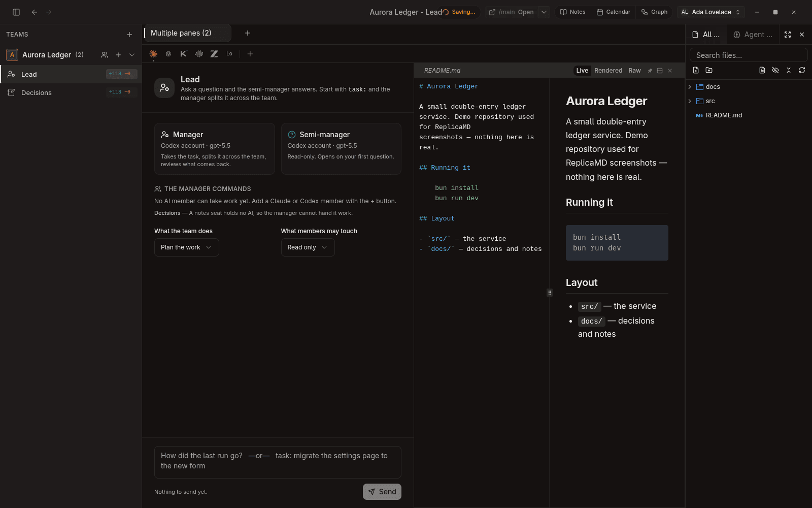This screenshot has width=812, height=508.
Task: Select the Lead seat in sidebar
Action: [x=71, y=74]
